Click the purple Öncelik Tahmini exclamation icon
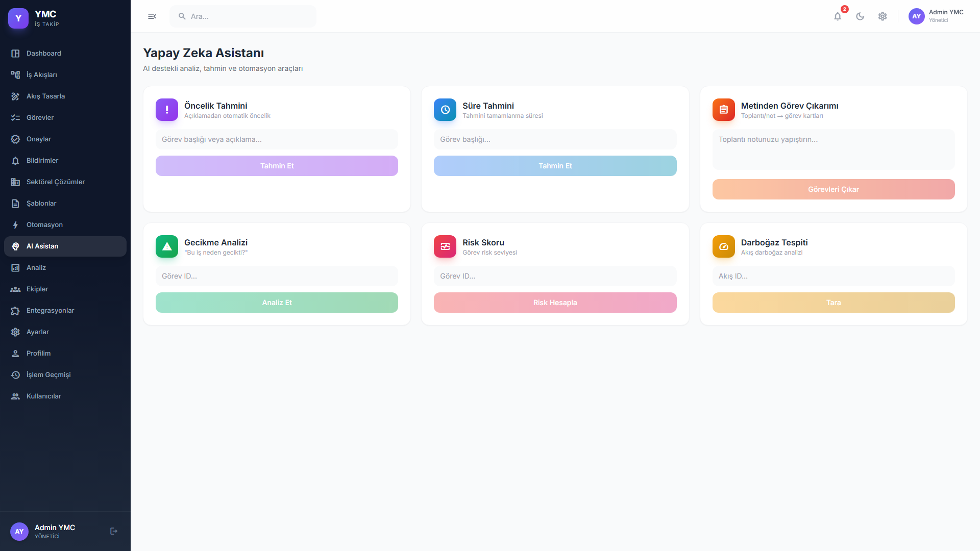Viewport: 980px width, 551px height. pyautogui.click(x=167, y=110)
